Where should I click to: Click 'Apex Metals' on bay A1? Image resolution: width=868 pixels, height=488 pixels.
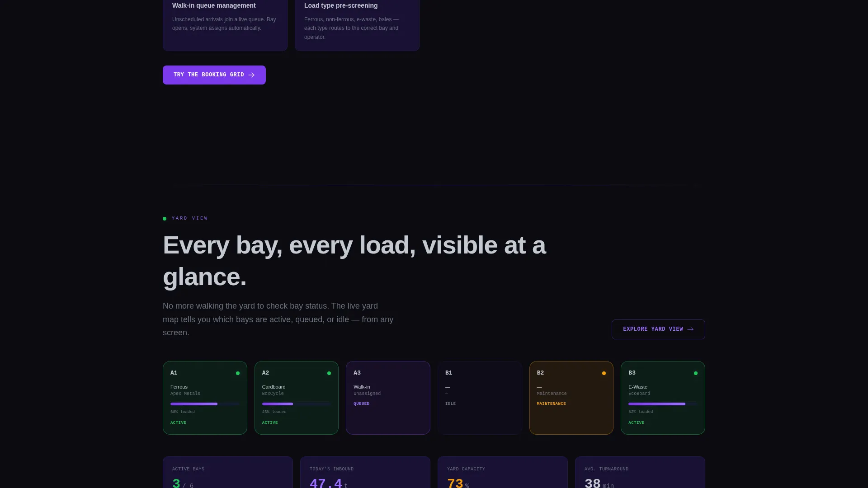185,394
